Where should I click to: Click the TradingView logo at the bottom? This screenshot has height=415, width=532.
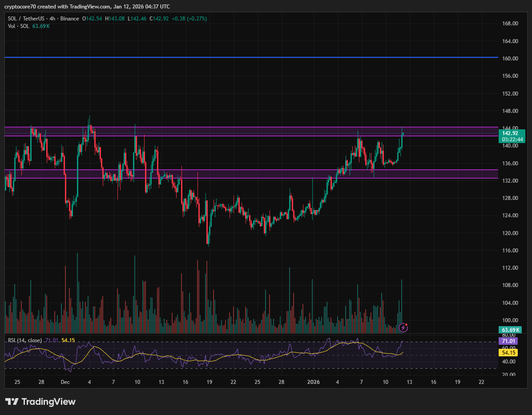40,402
